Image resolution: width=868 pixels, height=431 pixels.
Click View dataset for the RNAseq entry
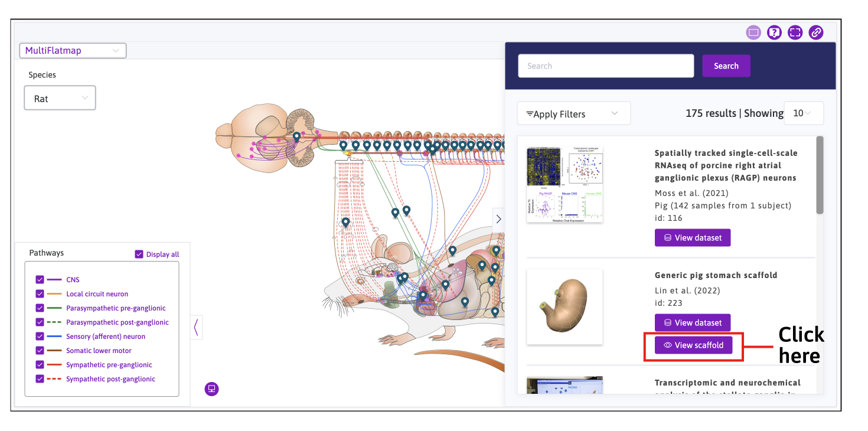click(x=693, y=238)
